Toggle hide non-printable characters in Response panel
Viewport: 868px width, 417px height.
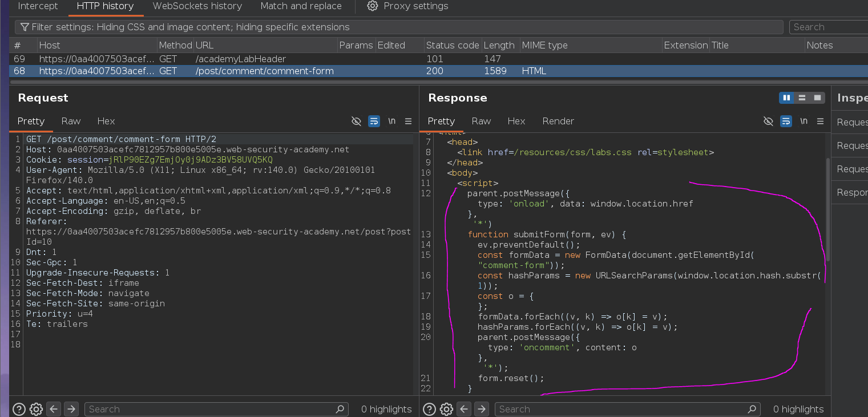tap(768, 121)
